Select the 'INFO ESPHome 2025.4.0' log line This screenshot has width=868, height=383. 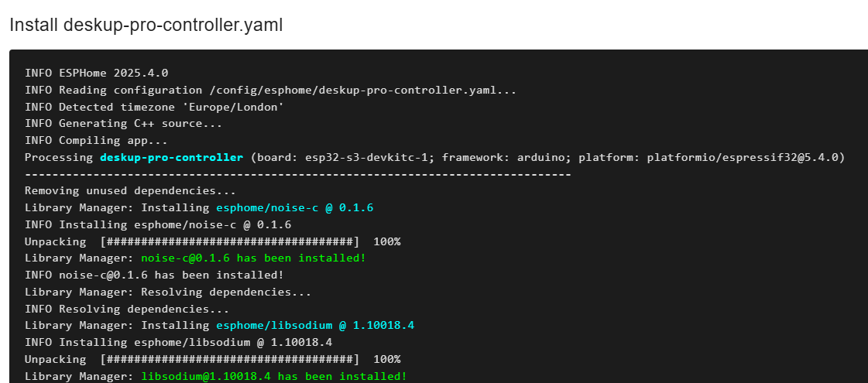pyautogui.click(x=96, y=73)
